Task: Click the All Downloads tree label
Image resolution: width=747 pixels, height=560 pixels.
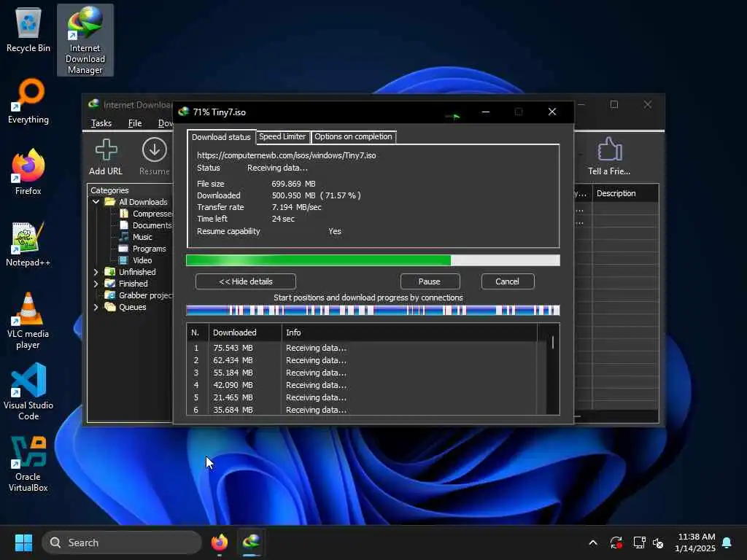Action: click(x=143, y=202)
